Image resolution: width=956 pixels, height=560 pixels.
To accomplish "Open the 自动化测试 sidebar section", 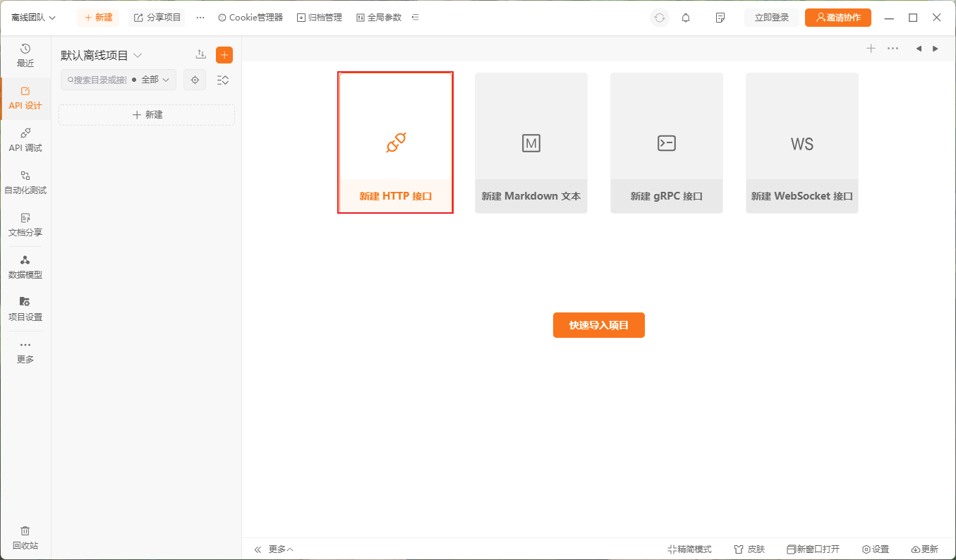I will coord(25,182).
